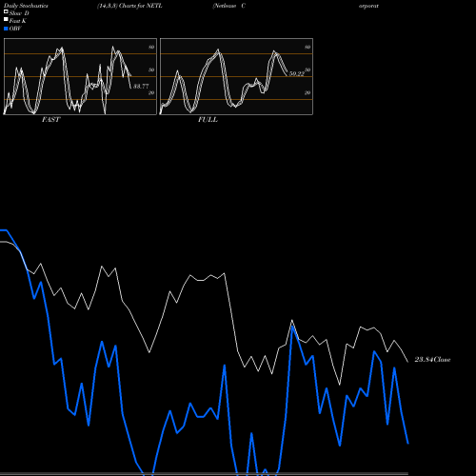
Task: Click the 20 axis label in FULL chart
Action: pos(307,92)
